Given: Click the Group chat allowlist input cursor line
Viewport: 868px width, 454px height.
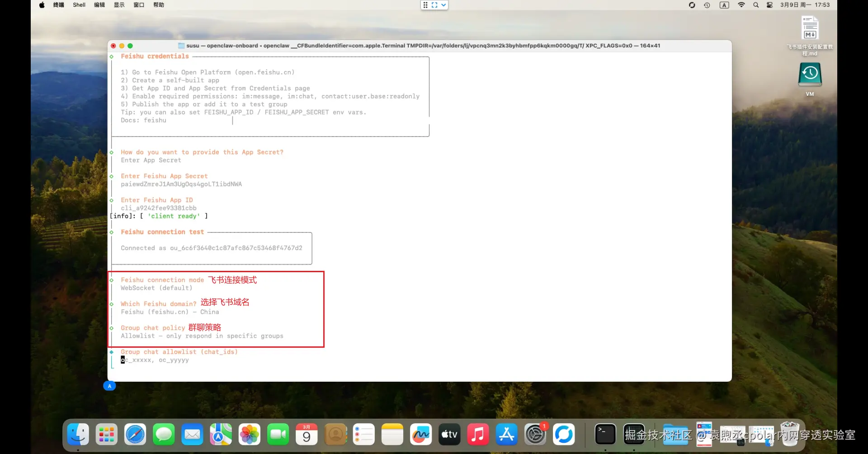Looking at the screenshot, I should tap(155, 360).
